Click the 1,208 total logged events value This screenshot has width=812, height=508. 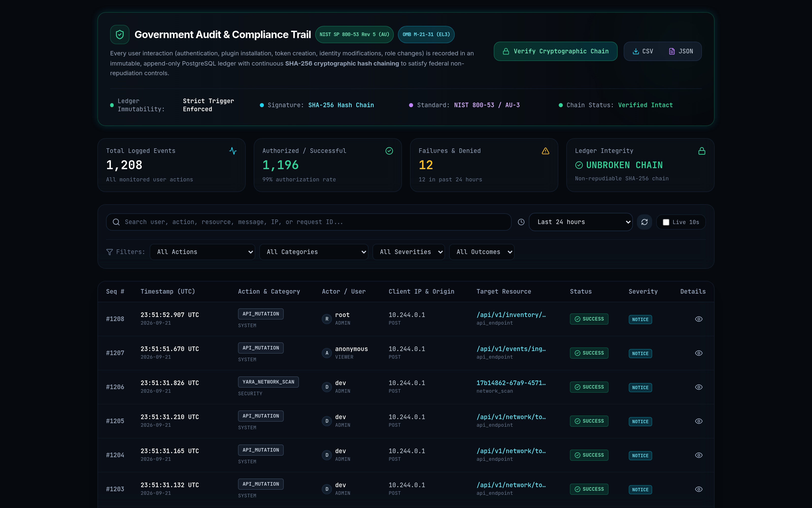tap(124, 165)
